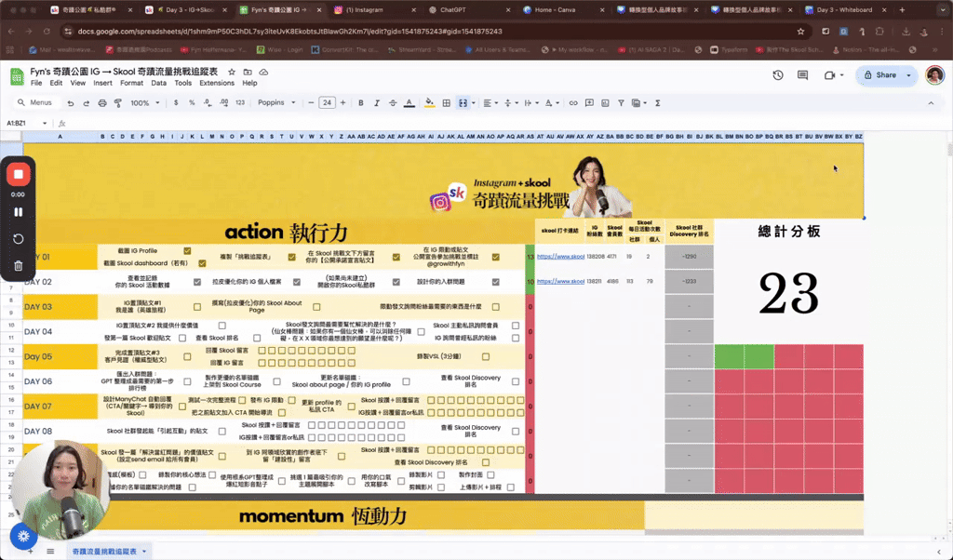Uncheck '拉皮優化你的 IG 個人檔案' checkbox
The width and height of the screenshot is (953, 560).
pos(297,282)
